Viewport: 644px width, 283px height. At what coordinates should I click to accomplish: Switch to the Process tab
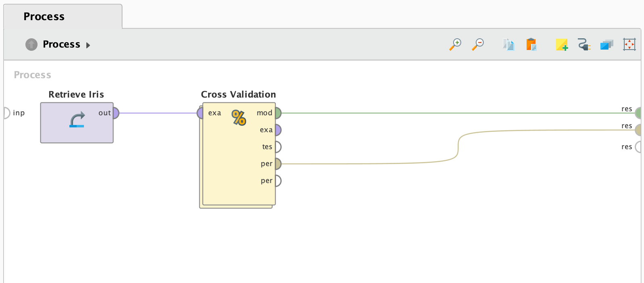click(x=44, y=17)
